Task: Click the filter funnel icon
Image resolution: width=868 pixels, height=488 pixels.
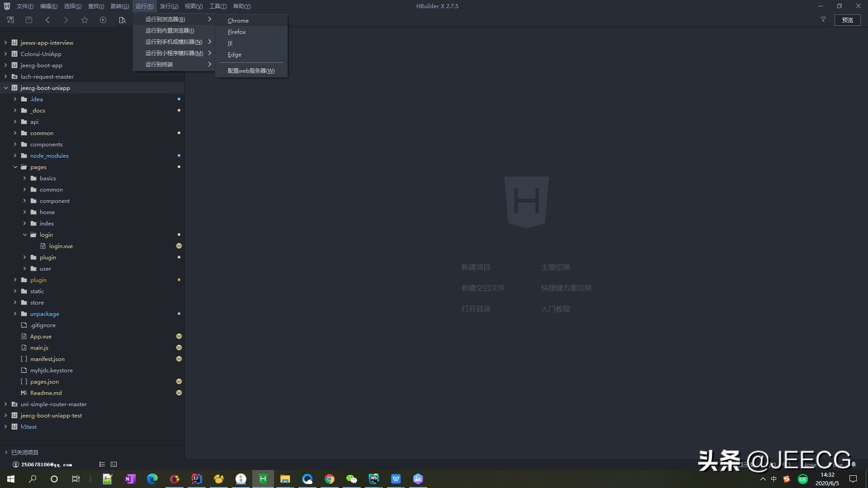Action: click(823, 19)
